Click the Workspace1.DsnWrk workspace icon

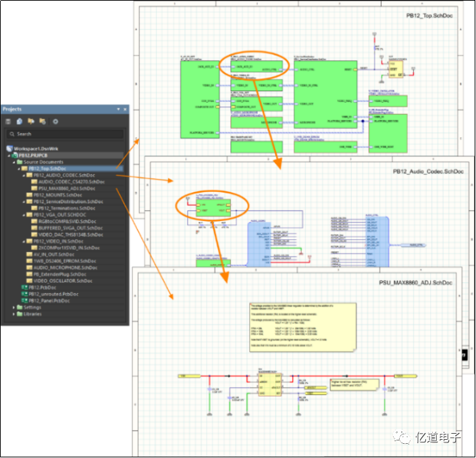[x=9, y=148]
